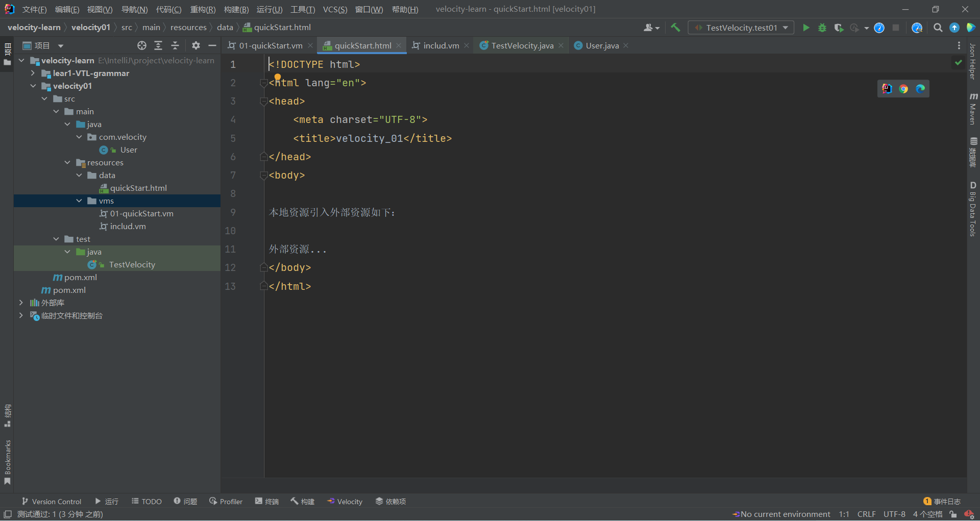980x521 pixels.
Task: Click No current environment in status bar
Action: (x=781, y=514)
